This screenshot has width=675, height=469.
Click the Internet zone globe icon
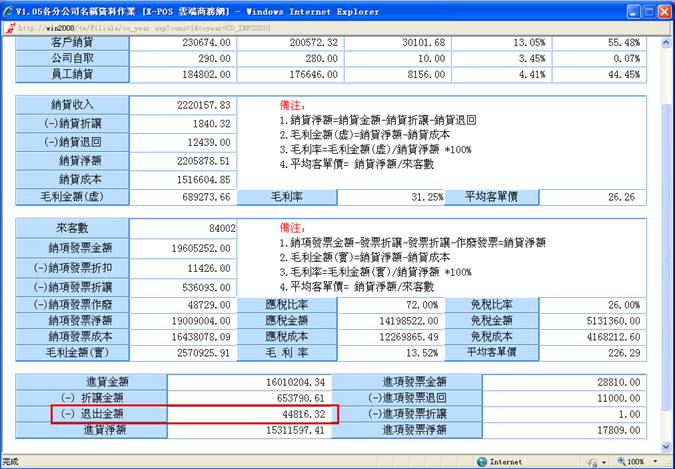pos(483,461)
